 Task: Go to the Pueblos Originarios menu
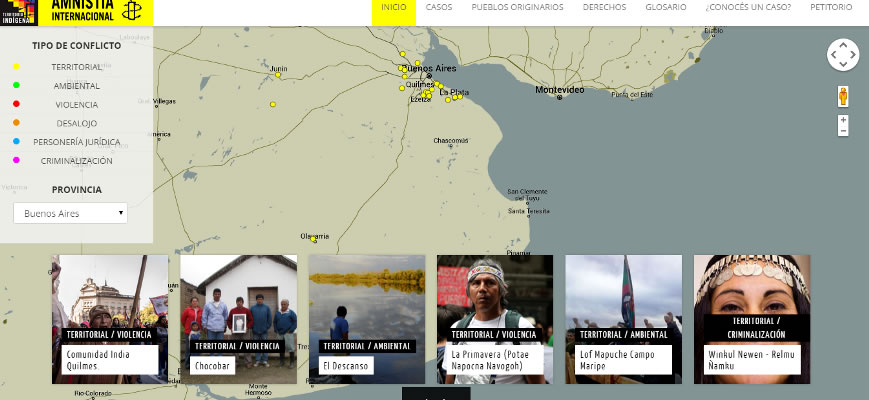click(x=517, y=8)
